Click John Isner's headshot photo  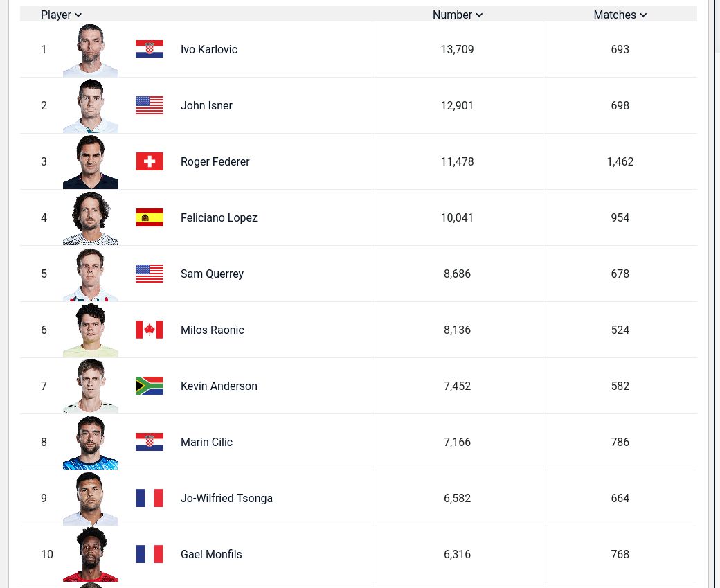91,106
